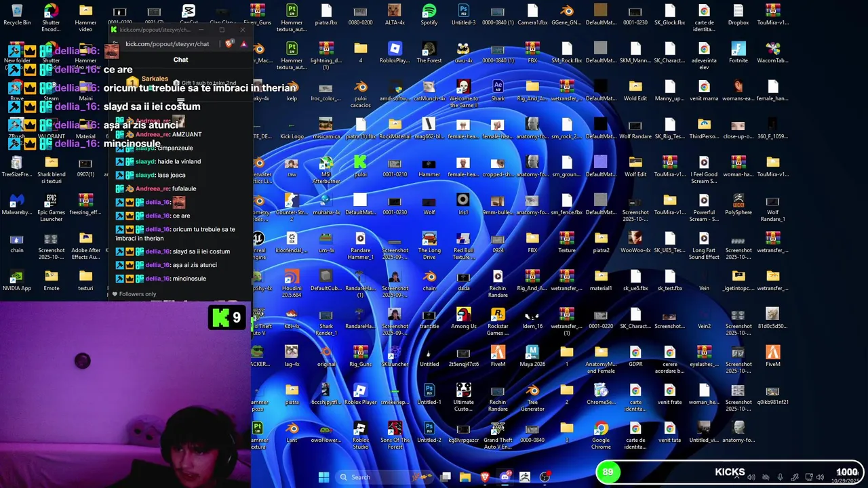Image resolution: width=868 pixels, height=488 pixels.
Task: Click the microphone icon in system tray
Action: 781,477
